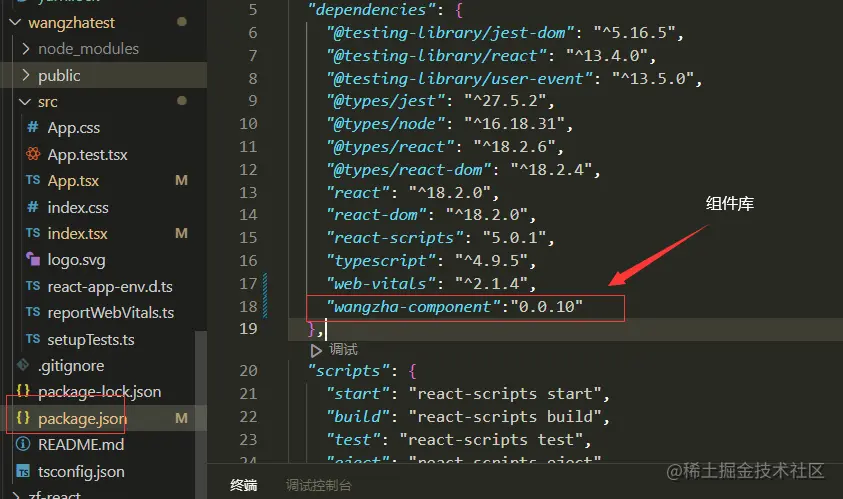Open setupTests.ts file
Viewport: 843px width, 499px height.
click(91, 340)
